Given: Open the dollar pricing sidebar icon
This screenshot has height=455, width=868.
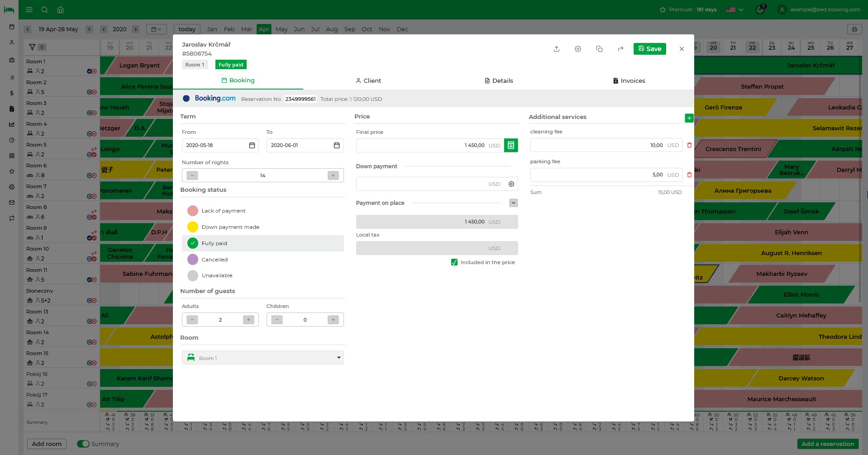Looking at the screenshot, I should click(x=12, y=93).
